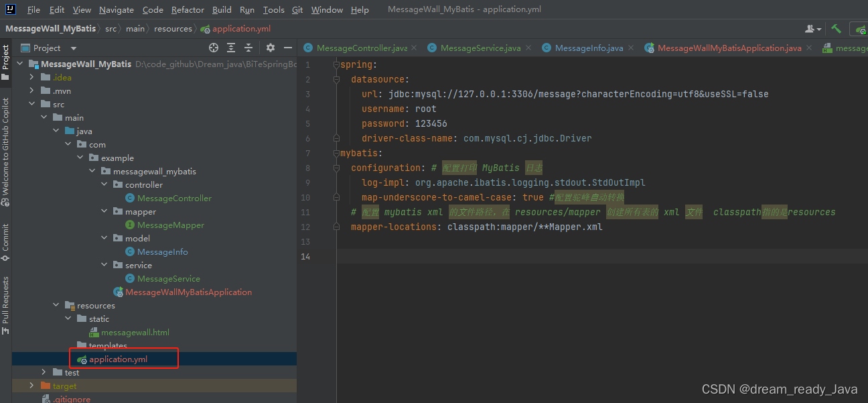Select messagewall.html file
868x403 pixels.
coord(135,333)
